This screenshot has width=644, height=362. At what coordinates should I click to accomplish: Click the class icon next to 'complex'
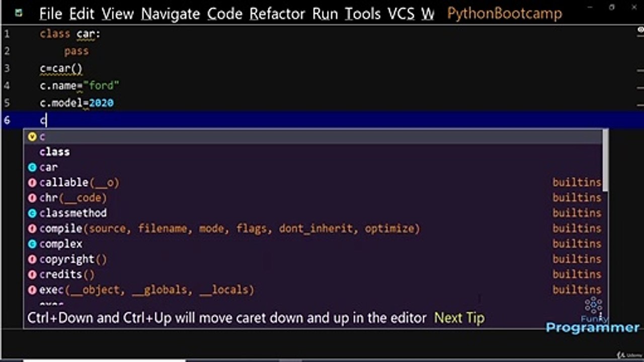[32, 244]
